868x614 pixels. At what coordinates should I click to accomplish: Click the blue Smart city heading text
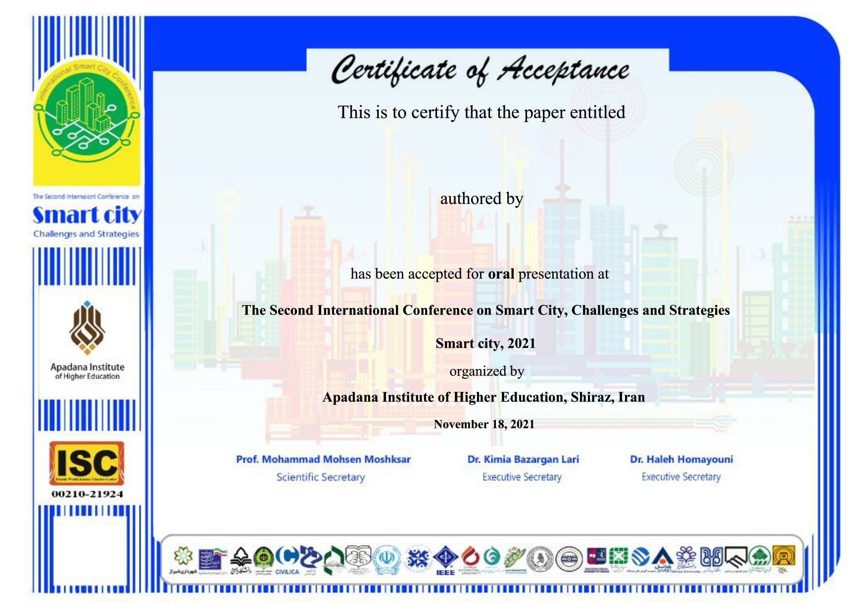click(x=87, y=215)
